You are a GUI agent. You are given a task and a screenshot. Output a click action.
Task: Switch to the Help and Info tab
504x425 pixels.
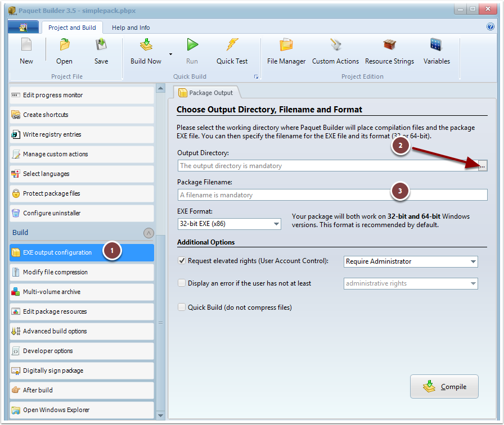[130, 28]
